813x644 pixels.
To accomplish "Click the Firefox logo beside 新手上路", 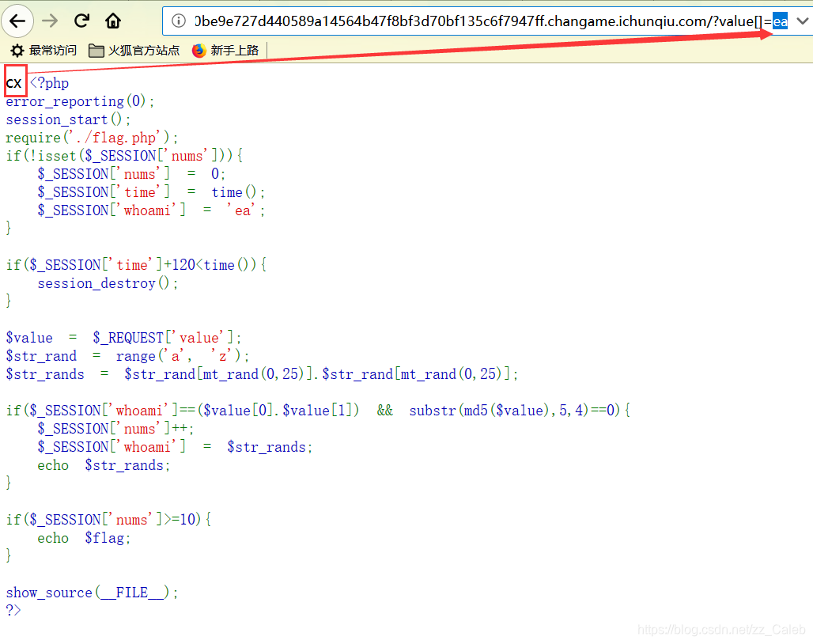I will tap(199, 51).
